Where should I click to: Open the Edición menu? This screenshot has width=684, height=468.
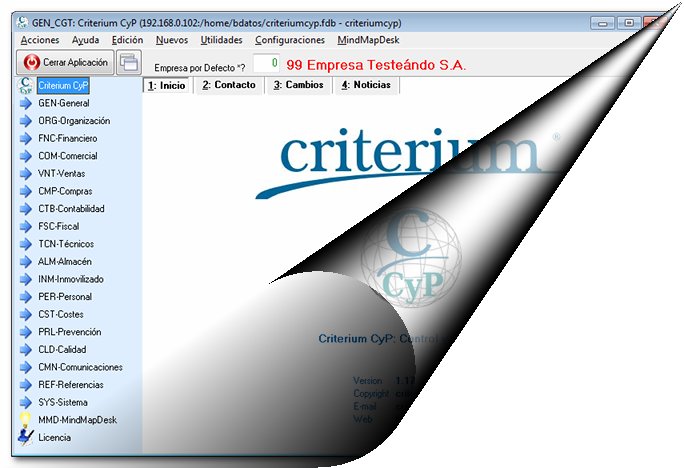(127, 40)
